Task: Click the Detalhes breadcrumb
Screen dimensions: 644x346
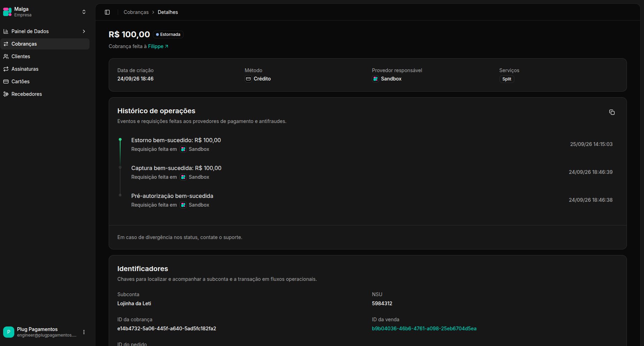Action: (168, 12)
